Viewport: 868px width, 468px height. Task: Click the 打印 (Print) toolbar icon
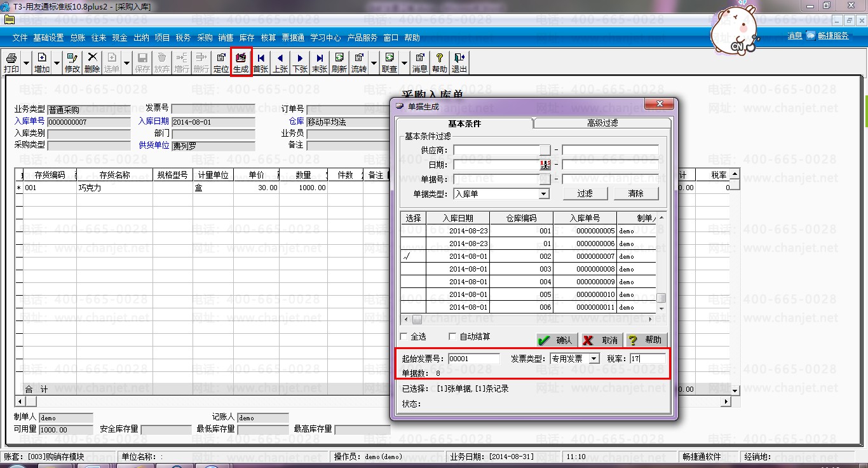point(11,62)
